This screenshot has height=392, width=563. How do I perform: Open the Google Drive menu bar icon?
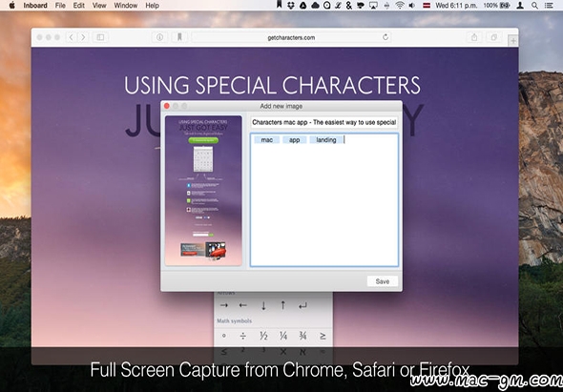click(303, 6)
